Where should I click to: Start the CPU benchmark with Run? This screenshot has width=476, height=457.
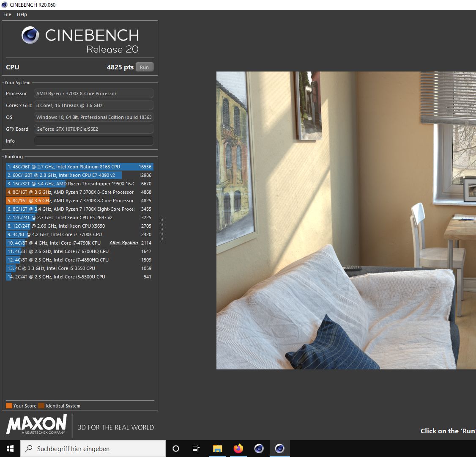[x=145, y=67]
